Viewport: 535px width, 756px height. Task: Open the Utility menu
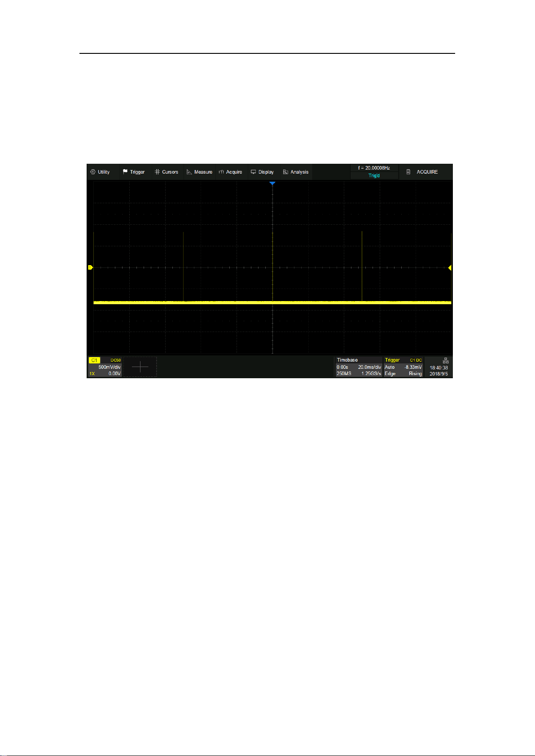pyautogui.click(x=100, y=172)
